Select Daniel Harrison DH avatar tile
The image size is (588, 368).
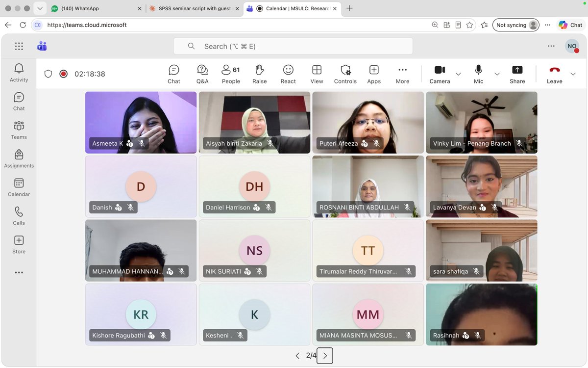point(254,186)
